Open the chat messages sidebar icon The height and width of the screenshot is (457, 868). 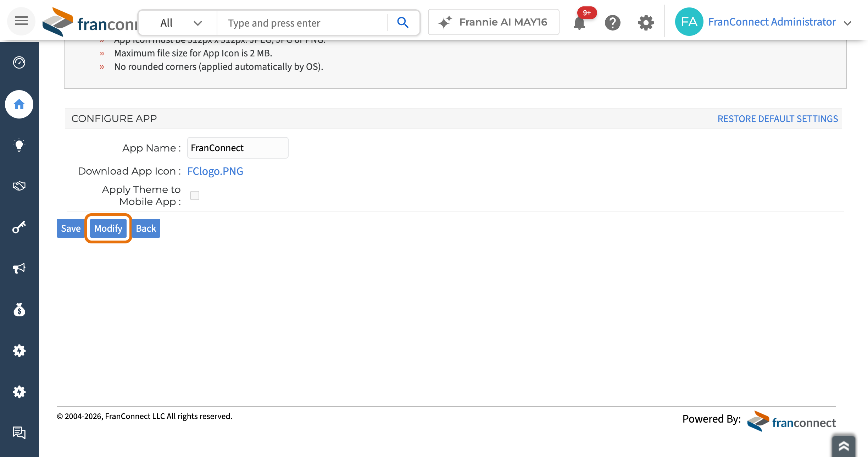[x=19, y=433]
